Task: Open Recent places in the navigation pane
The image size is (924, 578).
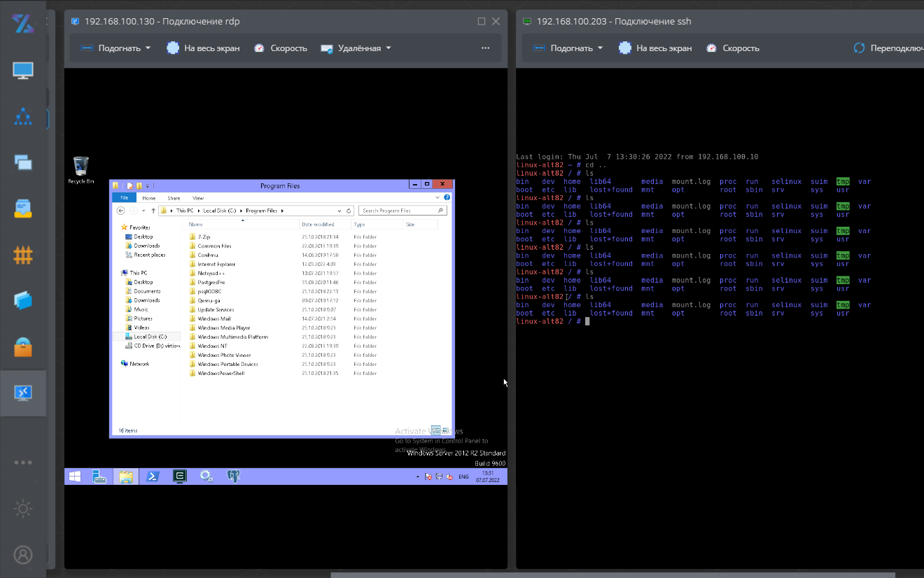Action: pyautogui.click(x=146, y=255)
